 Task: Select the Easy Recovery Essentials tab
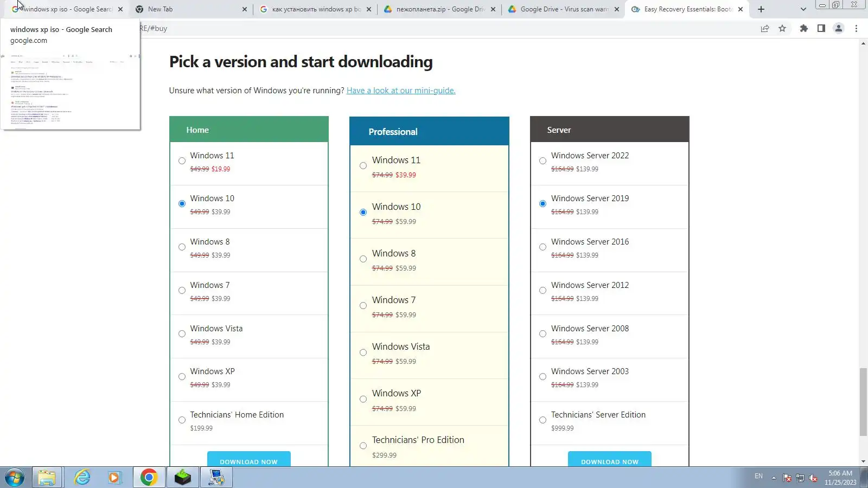pos(687,9)
